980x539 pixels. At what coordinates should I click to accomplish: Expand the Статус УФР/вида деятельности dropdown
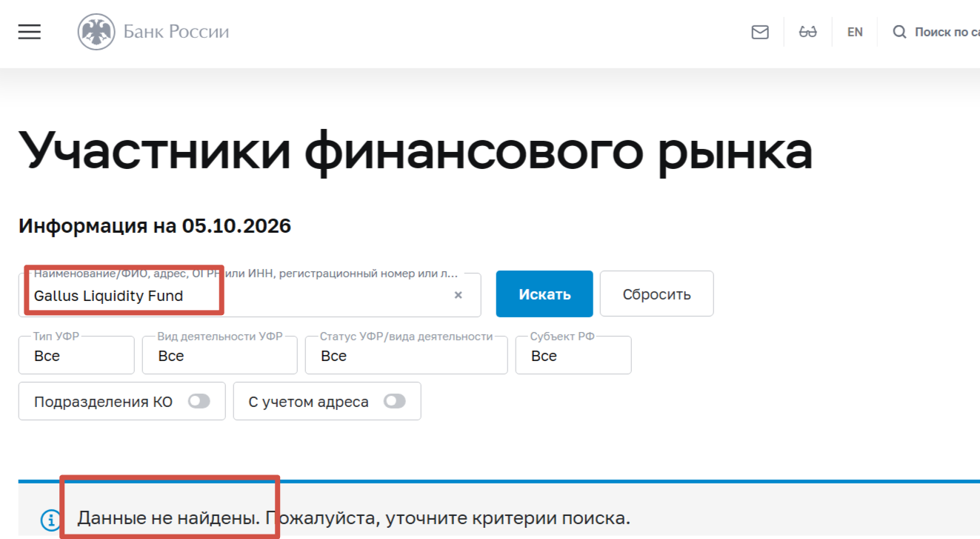tap(407, 356)
